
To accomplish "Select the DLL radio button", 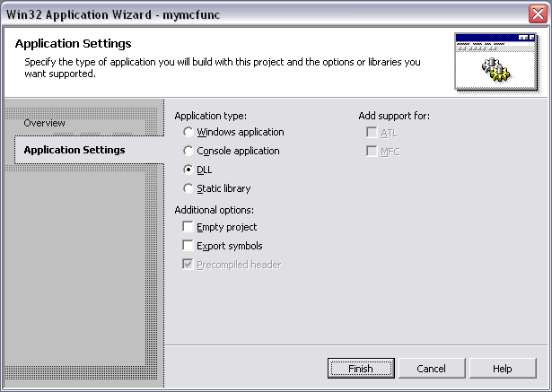I will point(188,170).
